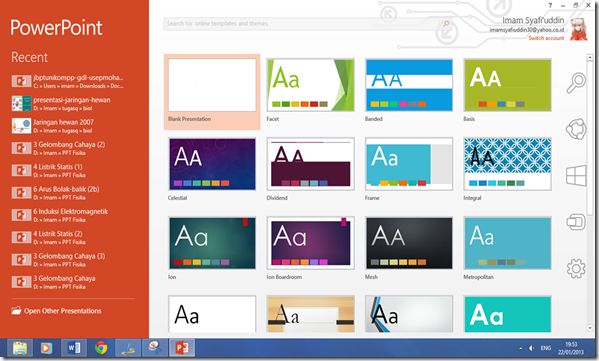Open the Settings gear charm
Viewport: 599px width, 361px height.
click(576, 269)
